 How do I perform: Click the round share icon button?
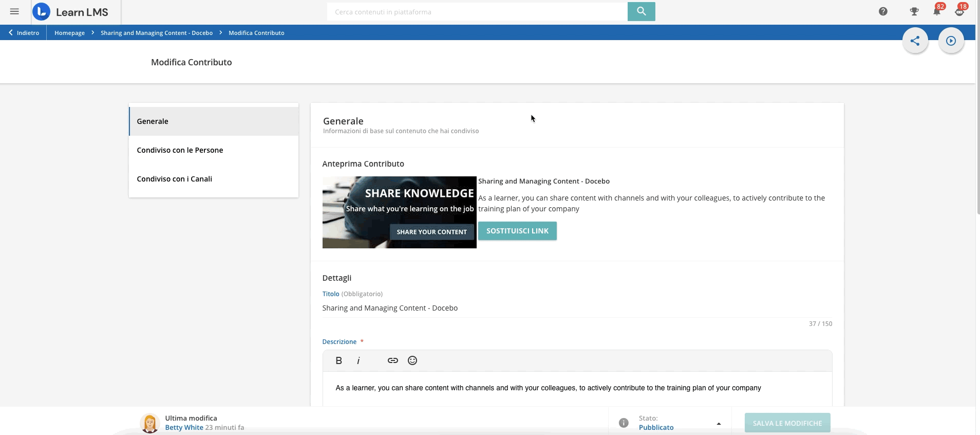[x=915, y=41]
